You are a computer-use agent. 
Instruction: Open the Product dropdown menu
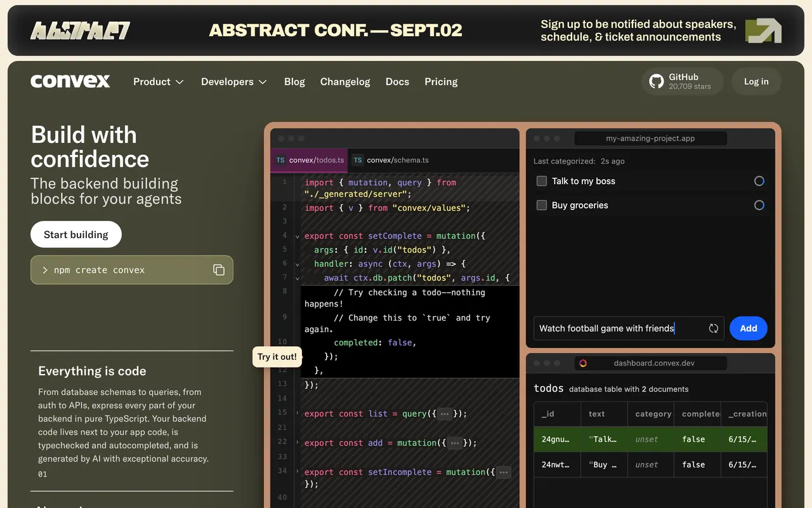click(158, 81)
